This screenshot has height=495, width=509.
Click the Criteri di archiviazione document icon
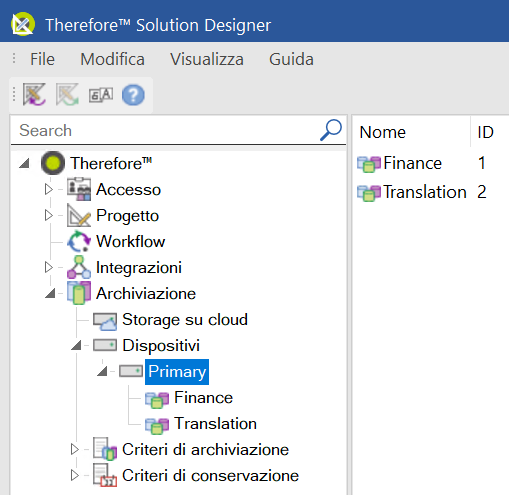(105, 449)
